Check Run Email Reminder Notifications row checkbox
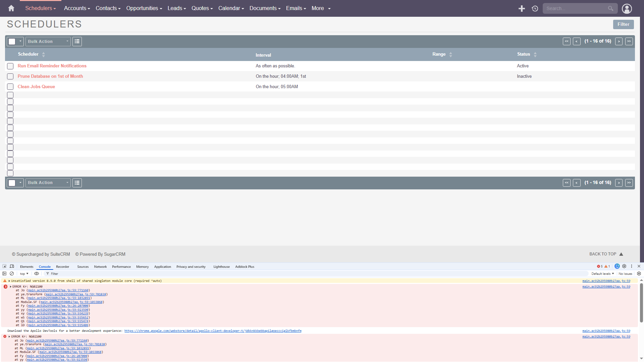 (10, 66)
